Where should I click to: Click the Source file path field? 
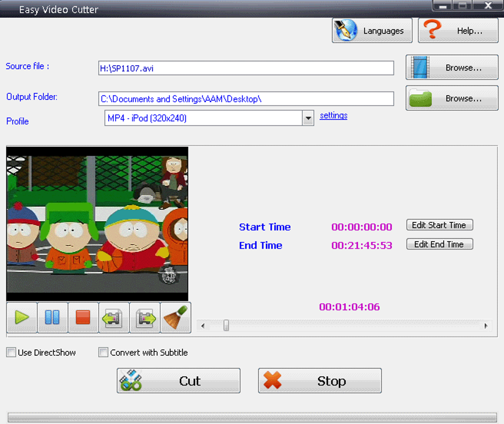(246, 68)
